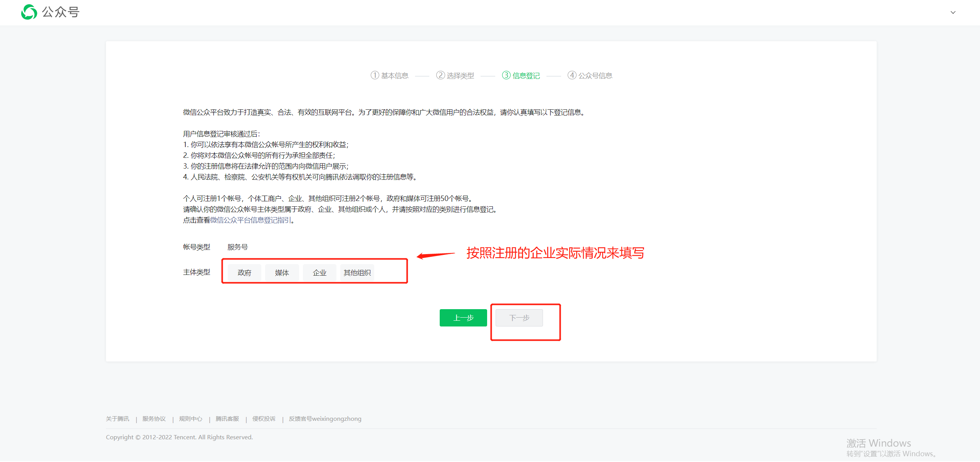Open the 微信公众平台信息登记指引 link
Image resolution: width=980 pixels, height=462 pixels.
tap(250, 220)
